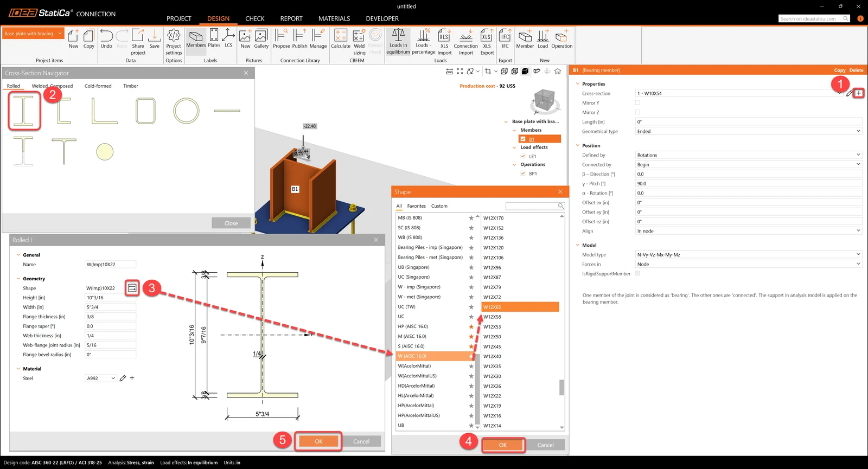Collapse the Properties section
This screenshot has height=469, width=868.
577,84
